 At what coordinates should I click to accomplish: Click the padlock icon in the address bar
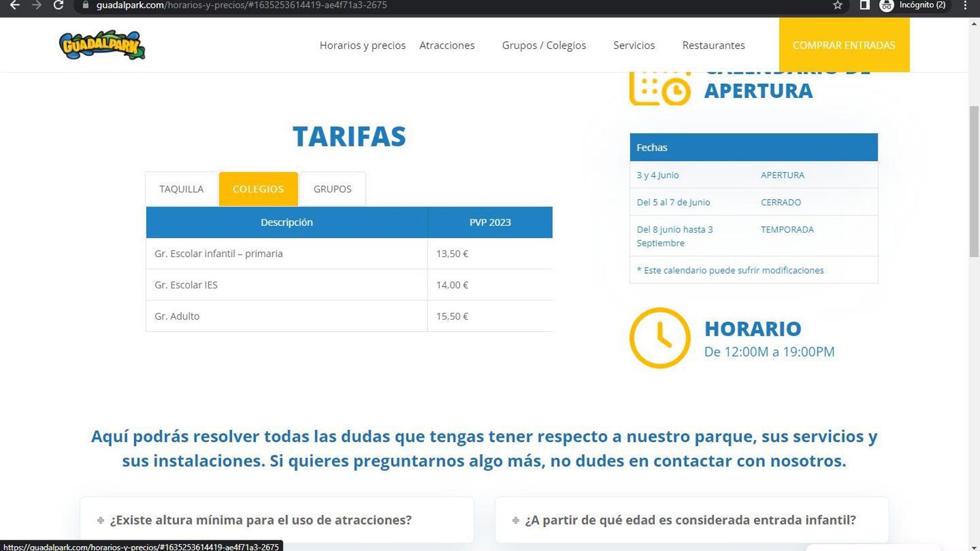click(86, 6)
